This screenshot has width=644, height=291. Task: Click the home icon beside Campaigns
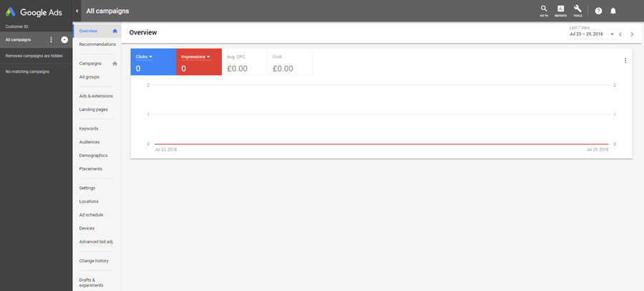(115, 63)
